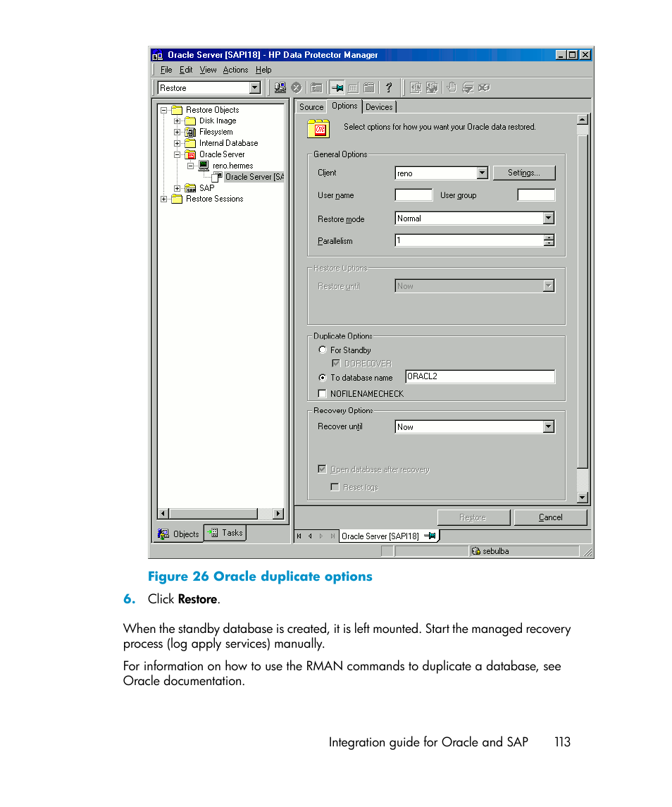Click the hand icon in toolbar
672x807 pixels.
tap(452, 87)
